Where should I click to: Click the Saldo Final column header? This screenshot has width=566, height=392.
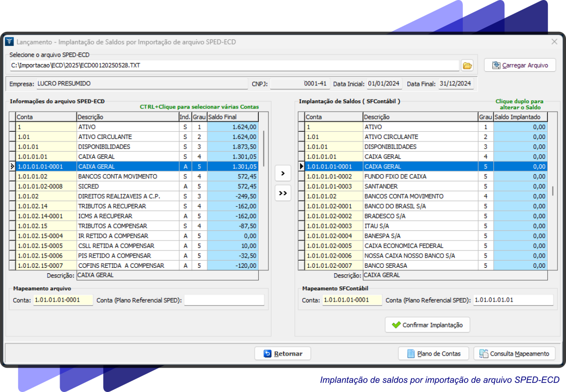[232, 117]
